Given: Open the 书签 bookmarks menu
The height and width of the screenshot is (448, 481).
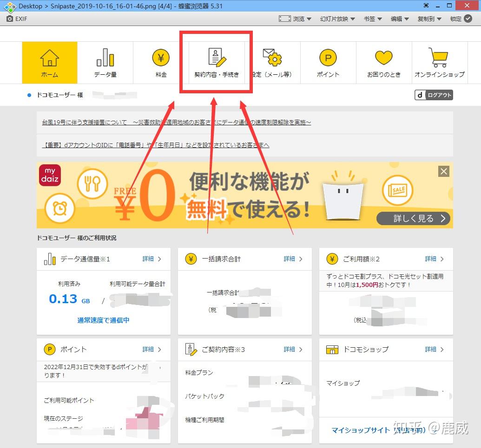Looking at the screenshot, I should coord(371,19).
